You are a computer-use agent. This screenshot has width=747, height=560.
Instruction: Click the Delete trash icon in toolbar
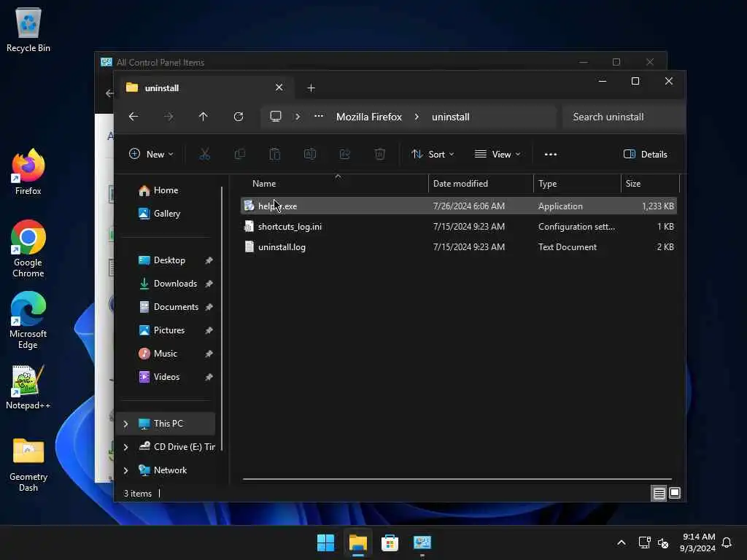pos(379,155)
